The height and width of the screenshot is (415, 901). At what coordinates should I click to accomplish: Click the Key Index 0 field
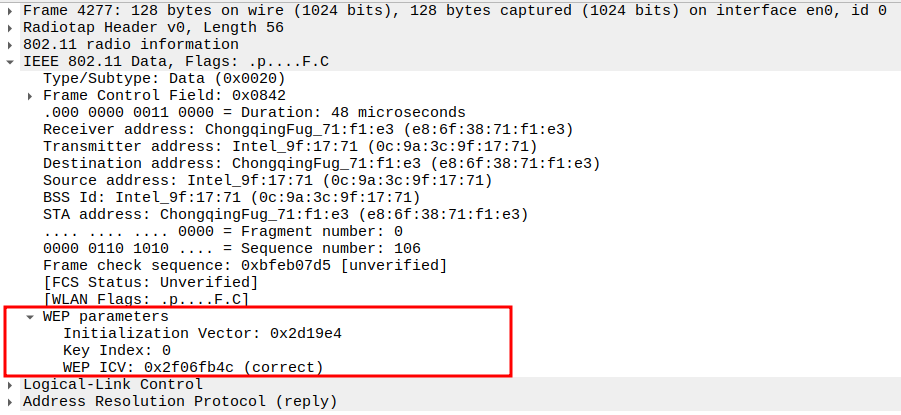click(x=117, y=350)
